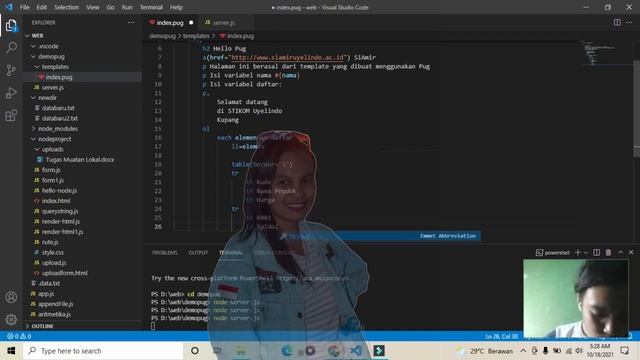Open Cortana circle on taskbar
The height and width of the screenshot is (360, 640).
point(195,351)
